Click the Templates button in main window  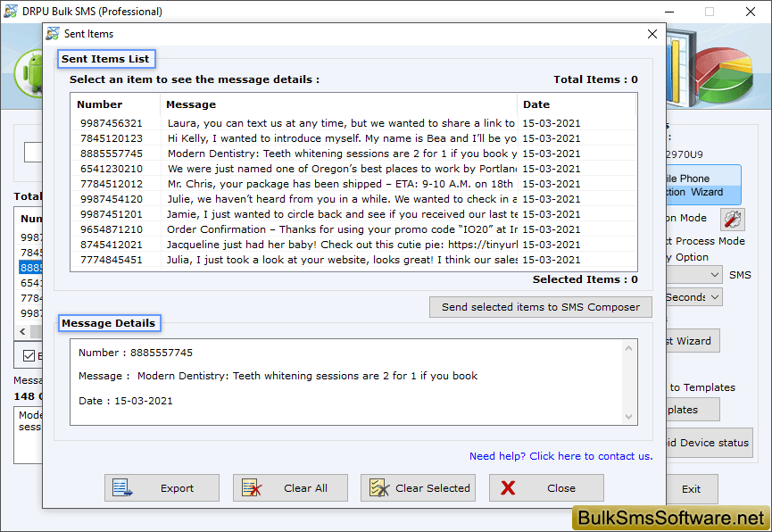693,410
